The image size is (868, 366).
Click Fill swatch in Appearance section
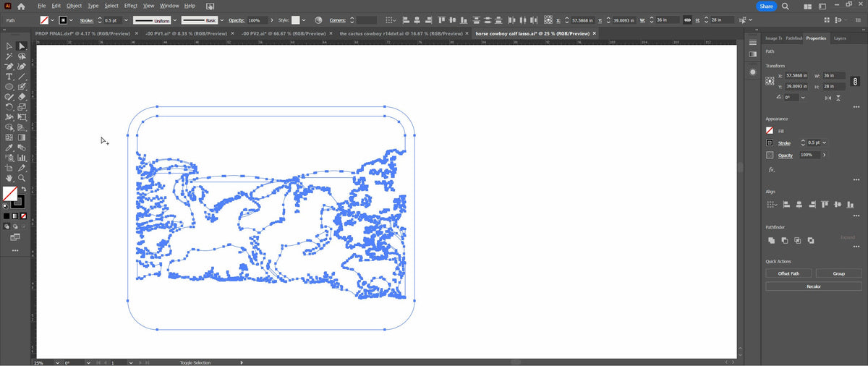(770, 130)
